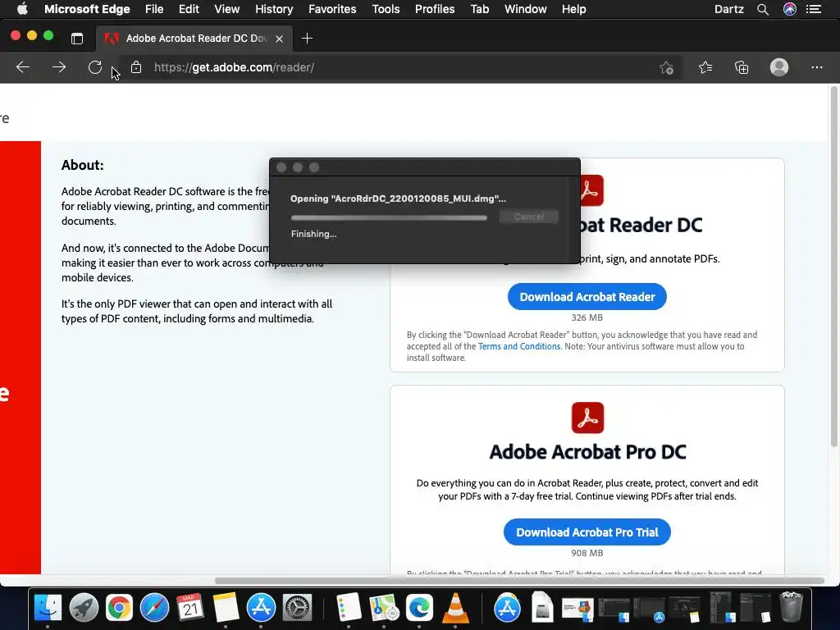The width and height of the screenshot is (840, 630).
Task: Click the 908 MB size label
Action: tap(587, 552)
